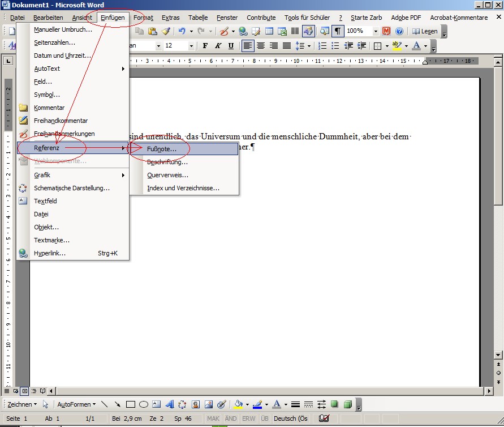Open Starte Zarb in menu bar

point(366,18)
